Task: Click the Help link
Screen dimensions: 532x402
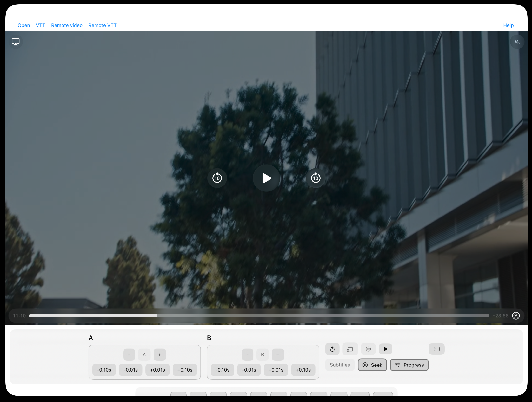Action: [508, 25]
